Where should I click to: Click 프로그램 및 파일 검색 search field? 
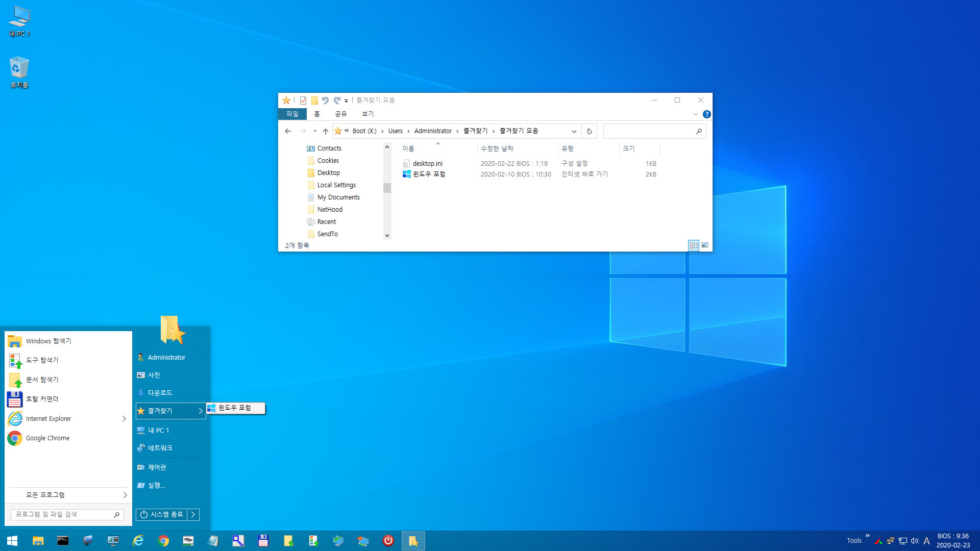pyautogui.click(x=67, y=515)
